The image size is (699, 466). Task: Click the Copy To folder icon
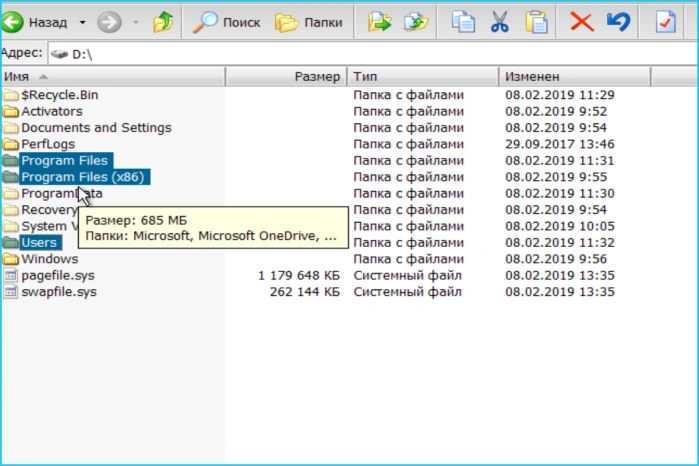(416, 22)
